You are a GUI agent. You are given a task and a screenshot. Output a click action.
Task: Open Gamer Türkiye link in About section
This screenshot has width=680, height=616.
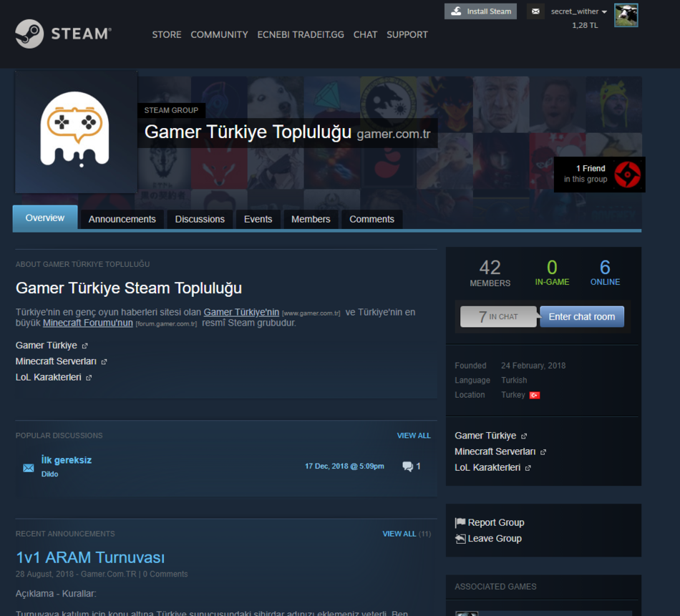point(47,346)
